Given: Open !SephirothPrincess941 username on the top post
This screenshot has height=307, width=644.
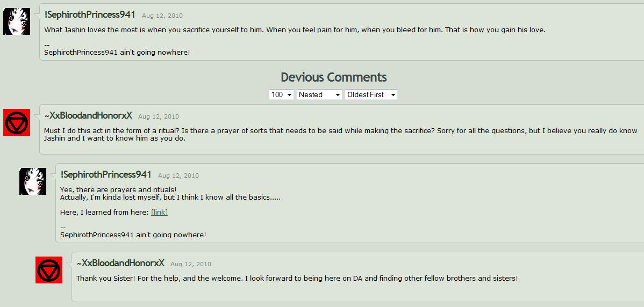Looking at the screenshot, I should pyautogui.click(x=90, y=14).
